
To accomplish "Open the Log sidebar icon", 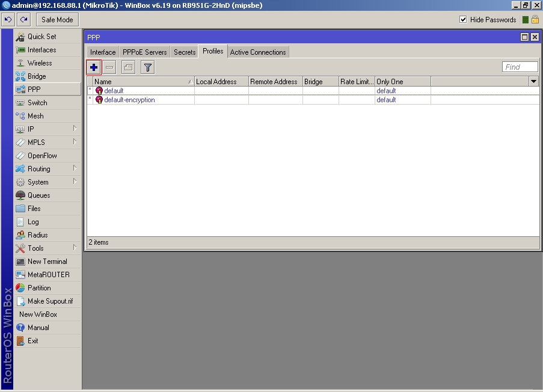I will [x=20, y=222].
